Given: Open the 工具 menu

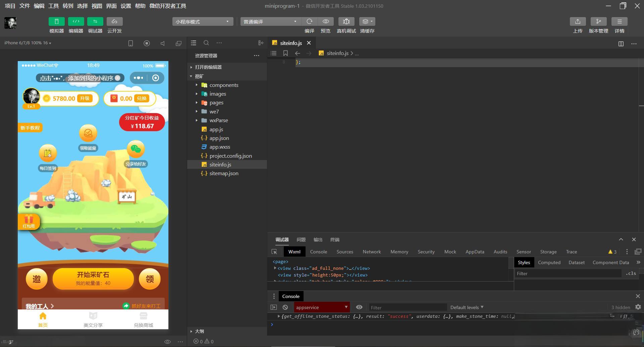Looking at the screenshot, I should pos(53,6).
